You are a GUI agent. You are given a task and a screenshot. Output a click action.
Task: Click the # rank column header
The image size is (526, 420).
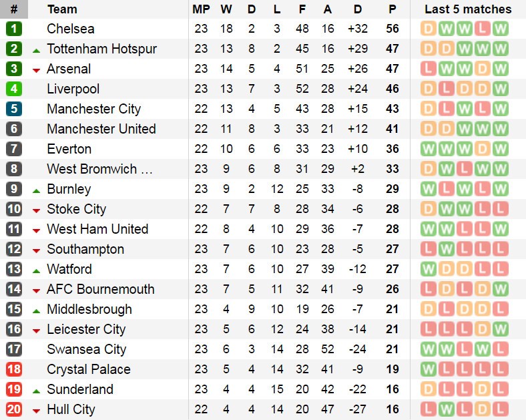tap(14, 9)
